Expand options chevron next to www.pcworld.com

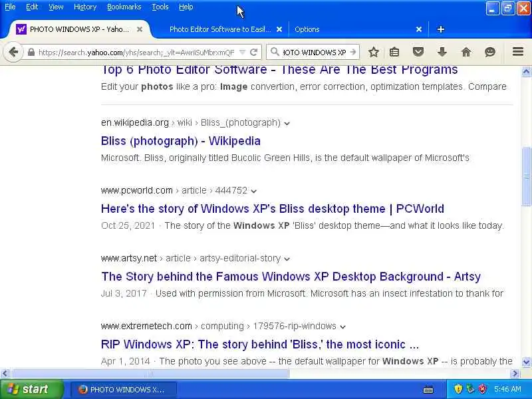coord(253,192)
